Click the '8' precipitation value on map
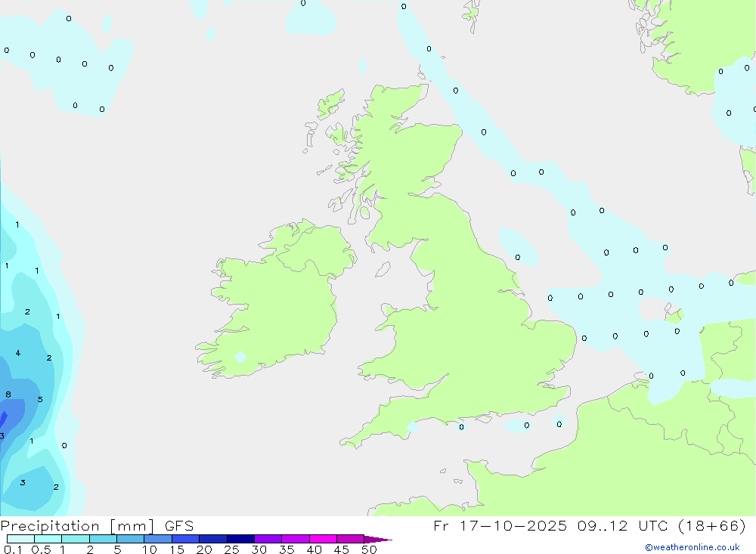 8,395
